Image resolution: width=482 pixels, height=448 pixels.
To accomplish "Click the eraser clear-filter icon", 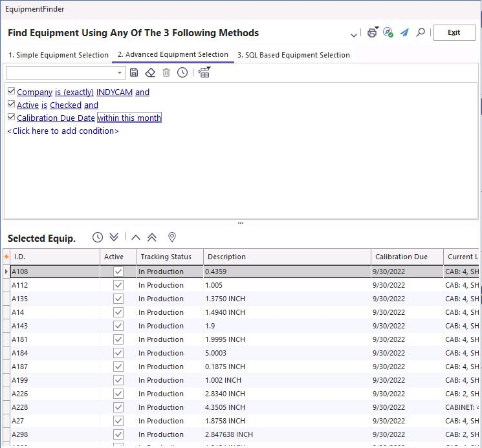I will click(150, 72).
